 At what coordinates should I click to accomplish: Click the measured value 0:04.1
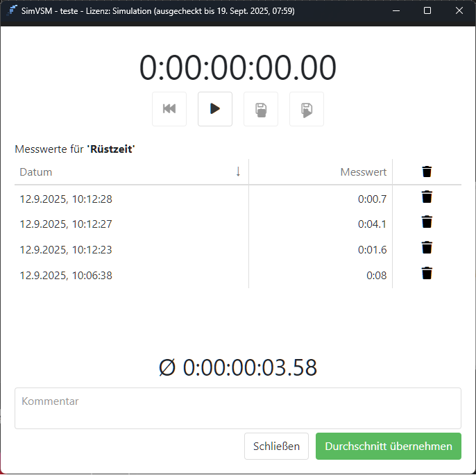372,224
